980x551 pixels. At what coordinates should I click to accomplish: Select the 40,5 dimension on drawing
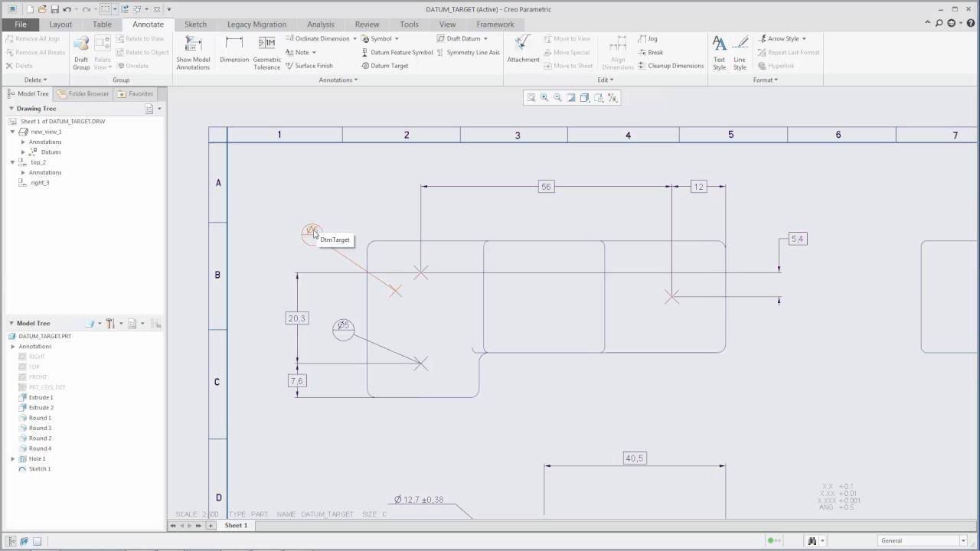pos(635,458)
